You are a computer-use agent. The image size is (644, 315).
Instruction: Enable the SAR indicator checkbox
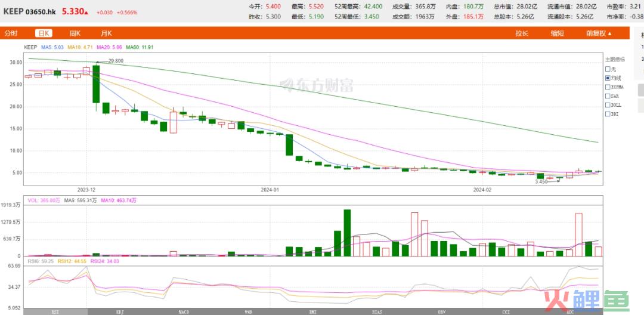click(x=608, y=95)
